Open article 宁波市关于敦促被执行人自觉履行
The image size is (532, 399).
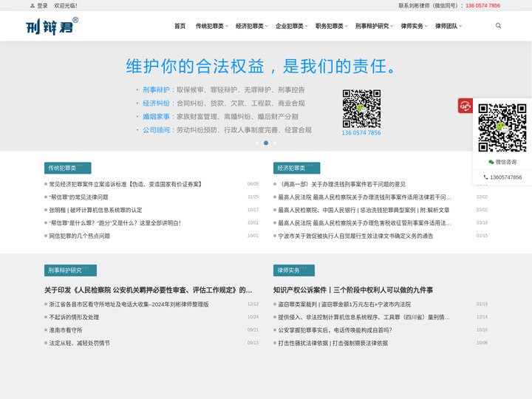[x=355, y=236]
